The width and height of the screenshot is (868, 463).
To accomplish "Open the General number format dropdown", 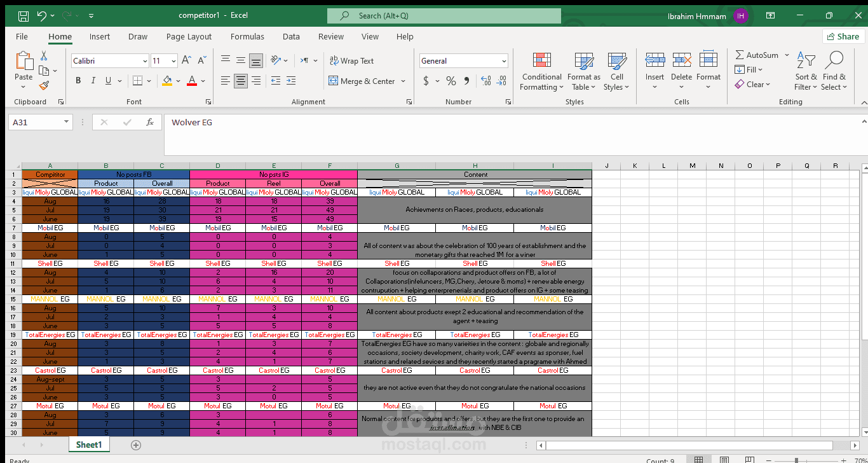I will click(x=504, y=61).
